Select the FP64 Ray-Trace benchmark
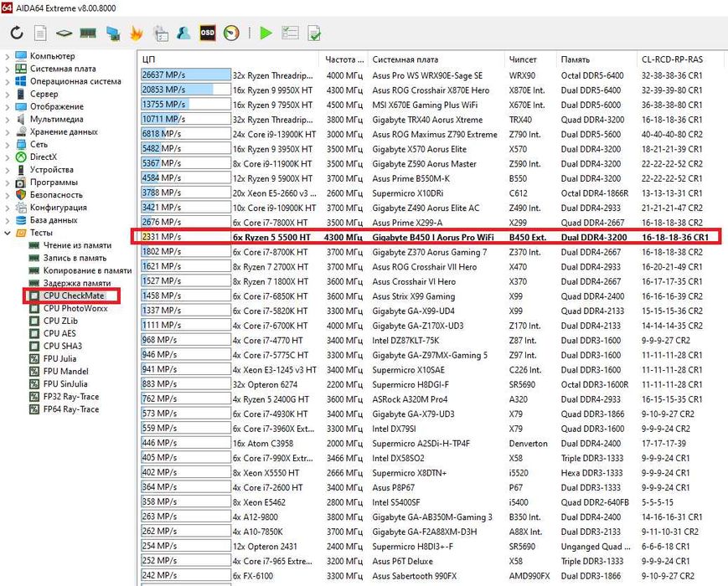This screenshot has width=728, height=586. pos(71,409)
